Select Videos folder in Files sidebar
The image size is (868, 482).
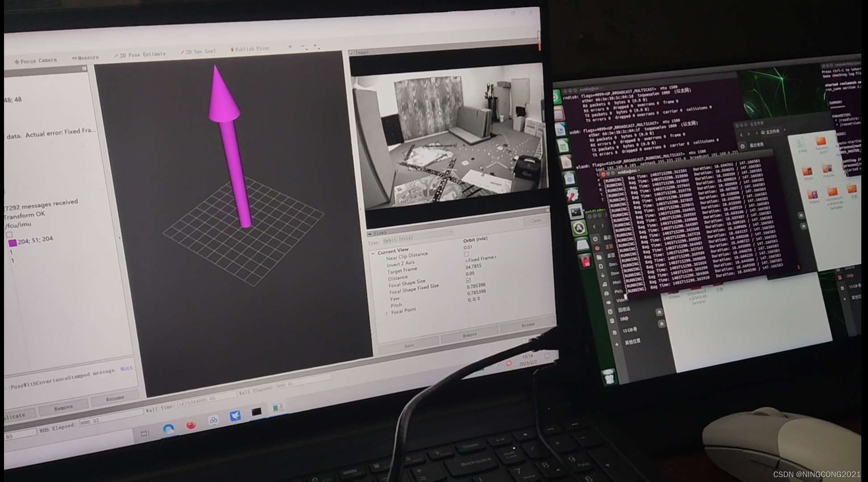(621, 300)
